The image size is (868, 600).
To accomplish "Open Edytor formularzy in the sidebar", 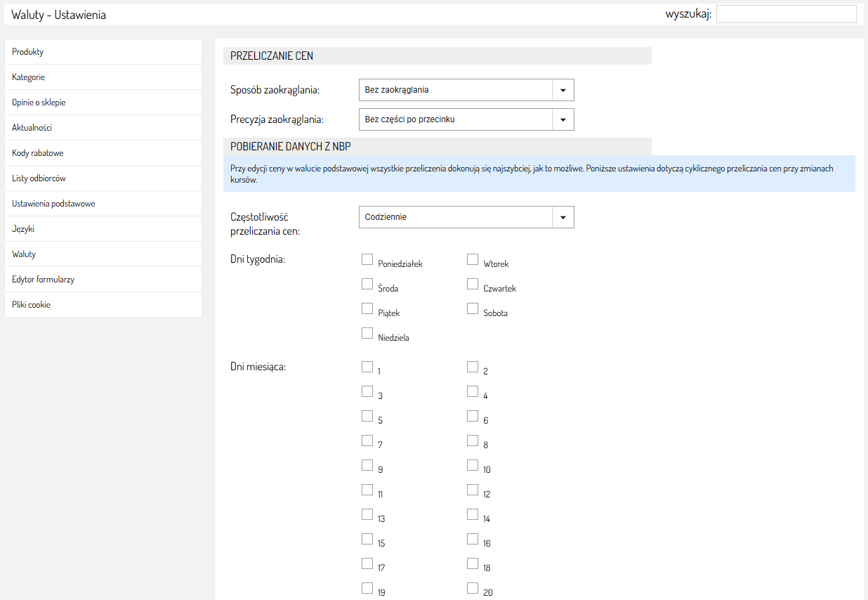I will 44,280.
